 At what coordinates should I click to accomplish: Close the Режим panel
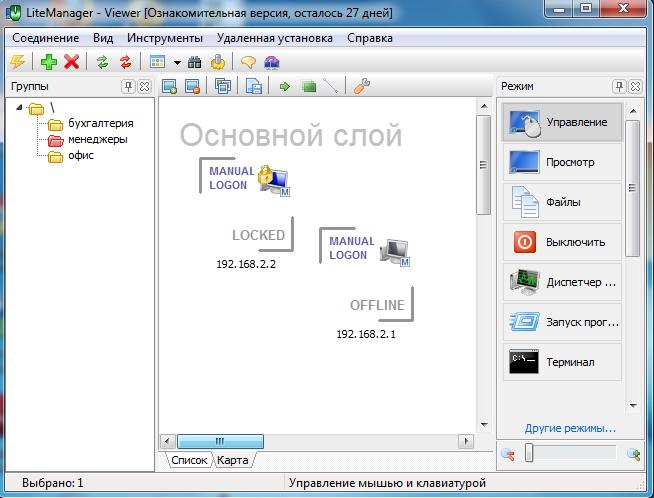(x=635, y=86)
